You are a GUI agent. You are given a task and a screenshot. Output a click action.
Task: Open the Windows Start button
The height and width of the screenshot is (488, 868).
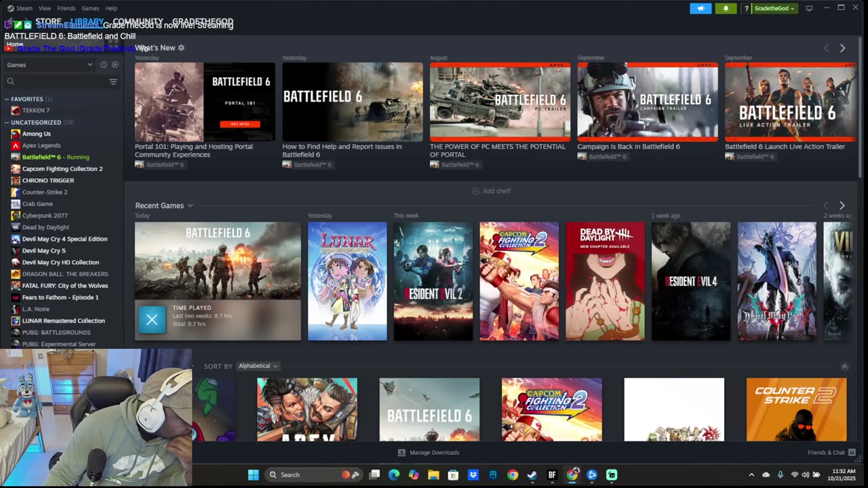point(253,474)
